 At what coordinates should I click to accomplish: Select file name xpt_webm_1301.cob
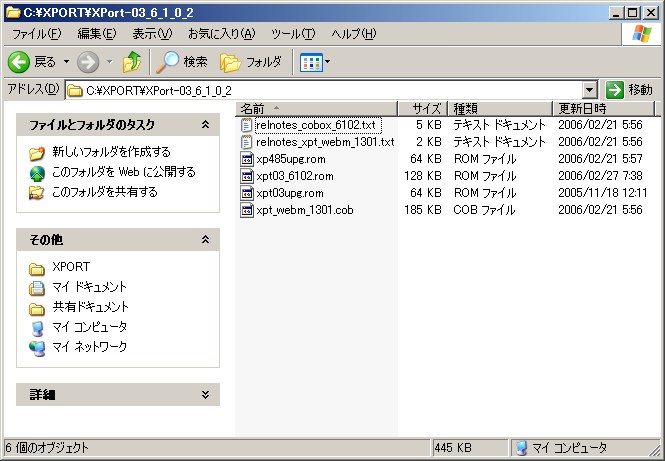[x=305, y=210]
